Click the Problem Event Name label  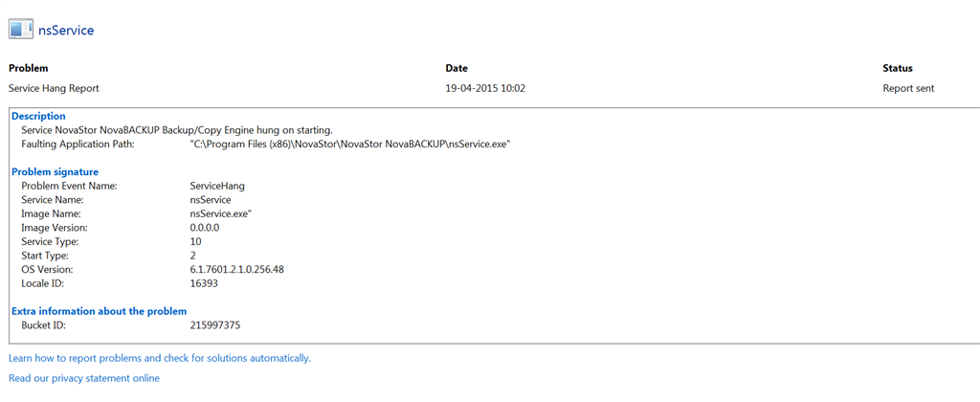[69, 186]
